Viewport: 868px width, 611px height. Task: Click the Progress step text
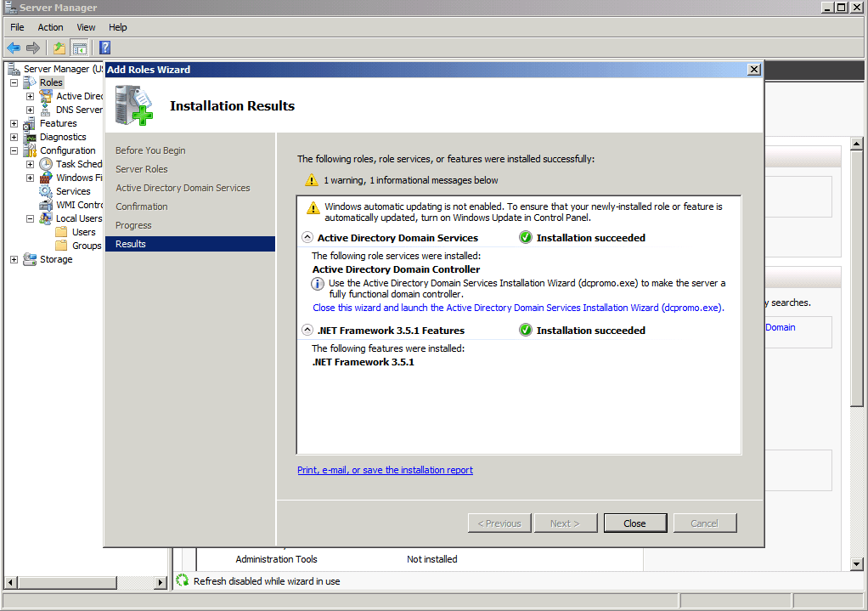133,225
